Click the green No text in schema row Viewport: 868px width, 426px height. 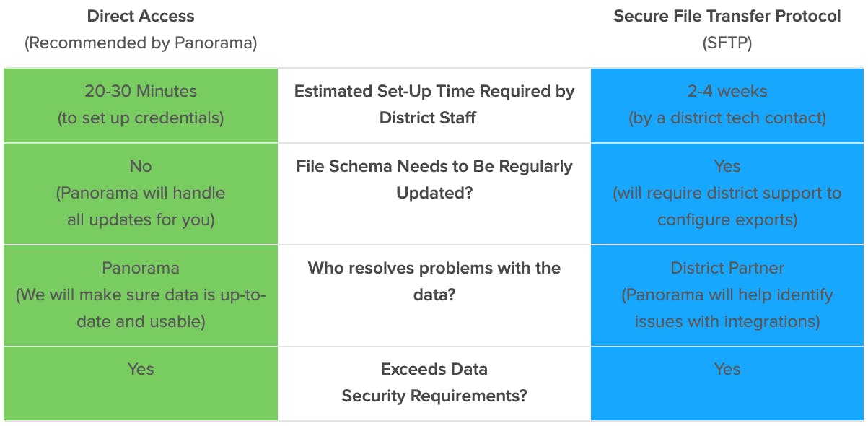tap(141, 166)
